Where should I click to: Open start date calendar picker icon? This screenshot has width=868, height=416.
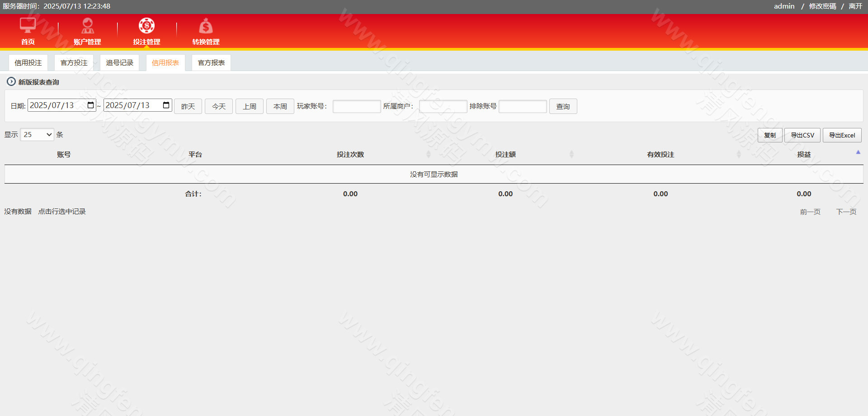(x=90, y=105)
